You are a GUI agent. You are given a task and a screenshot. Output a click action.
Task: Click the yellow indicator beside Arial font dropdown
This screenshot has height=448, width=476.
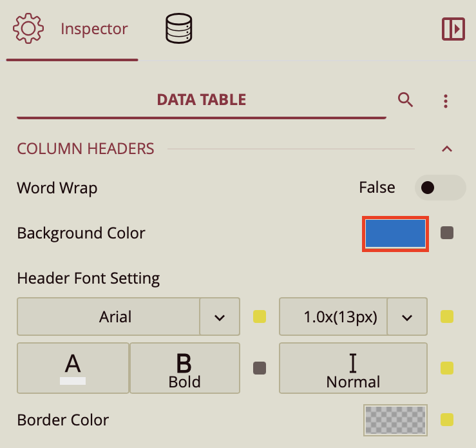click(260, 317)
